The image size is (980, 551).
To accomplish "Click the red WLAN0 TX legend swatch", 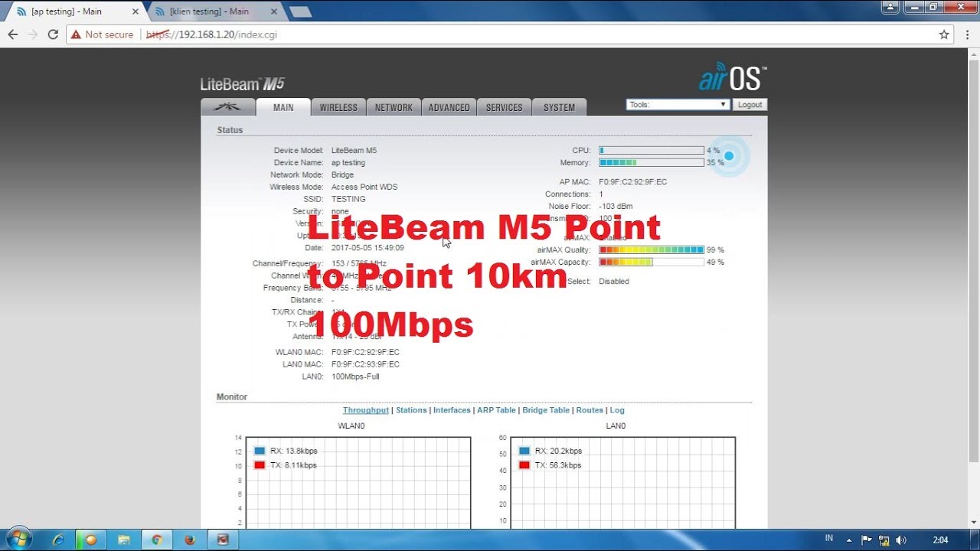I will tap(260, 465).
